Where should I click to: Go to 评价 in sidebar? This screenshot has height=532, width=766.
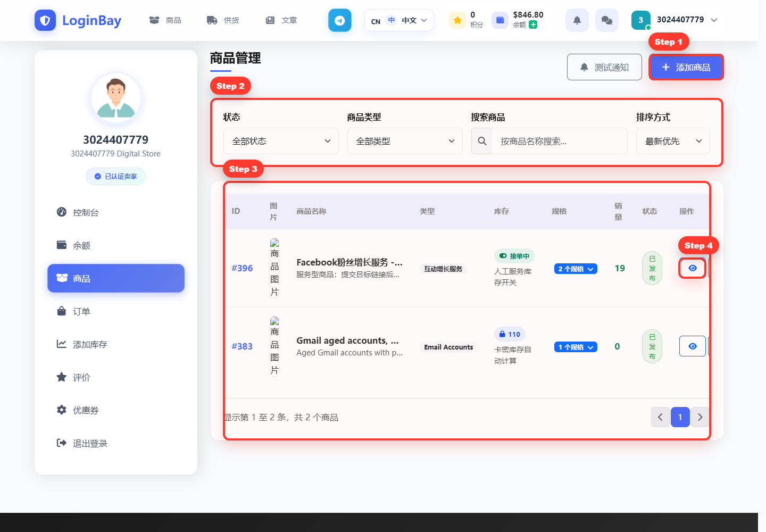[116, 377]
